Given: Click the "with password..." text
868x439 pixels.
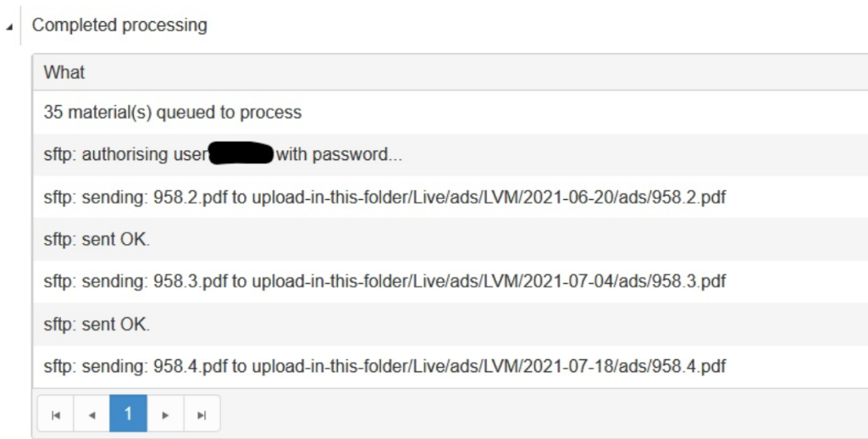Looking at the screenshot, I should pos(332,154).
